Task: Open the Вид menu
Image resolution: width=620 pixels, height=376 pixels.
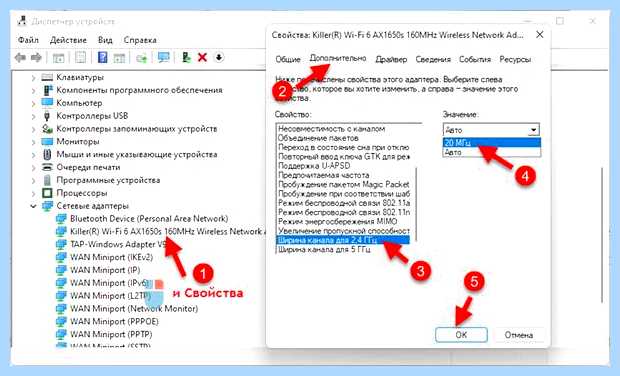Action: (x=105, y=40)
